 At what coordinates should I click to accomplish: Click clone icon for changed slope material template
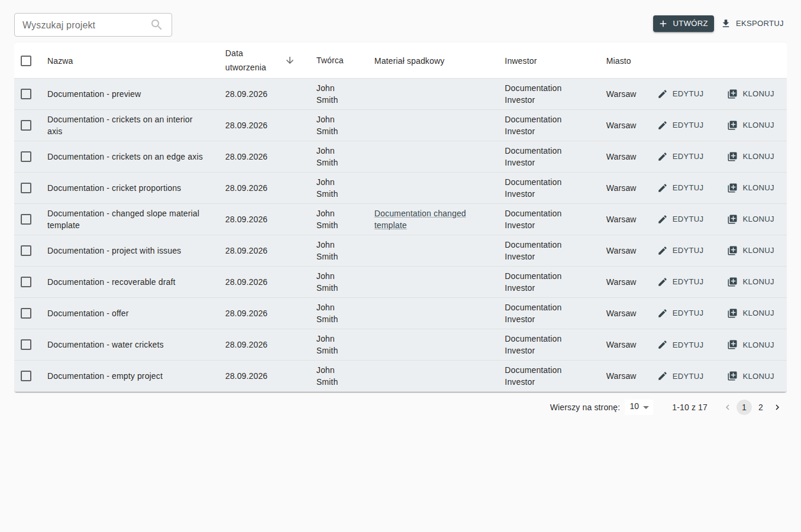point(732,219)
